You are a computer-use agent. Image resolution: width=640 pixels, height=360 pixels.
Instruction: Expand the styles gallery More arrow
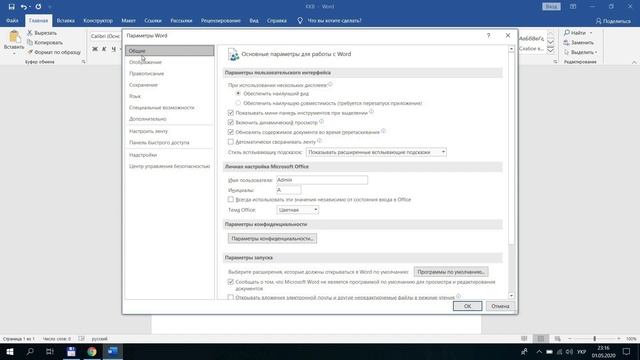(x=550, y=51)
